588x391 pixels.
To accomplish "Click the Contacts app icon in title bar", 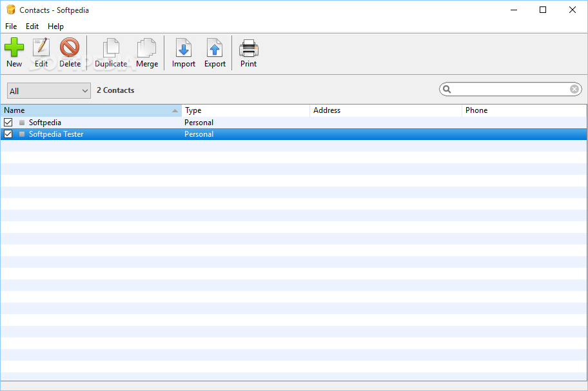I will click(x=11, y=10).
